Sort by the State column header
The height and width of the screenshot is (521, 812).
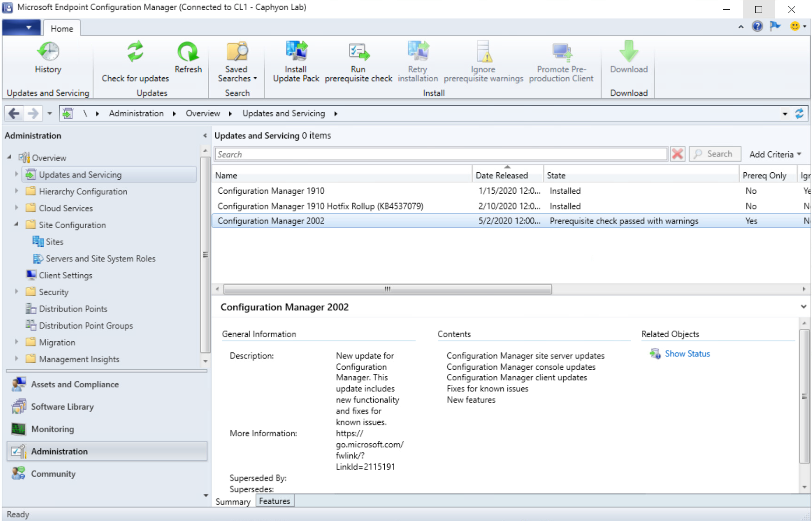(x=641, y=175)
